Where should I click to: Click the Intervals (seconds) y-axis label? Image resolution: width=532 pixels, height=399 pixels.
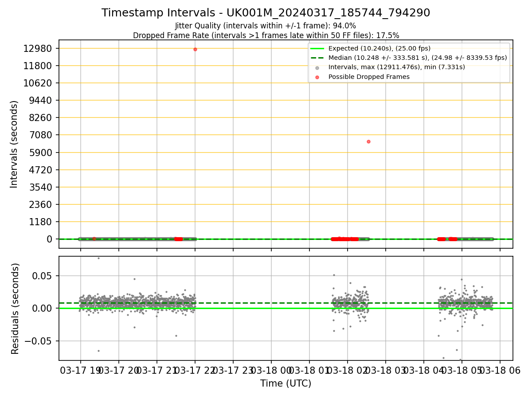pos(14,144)
